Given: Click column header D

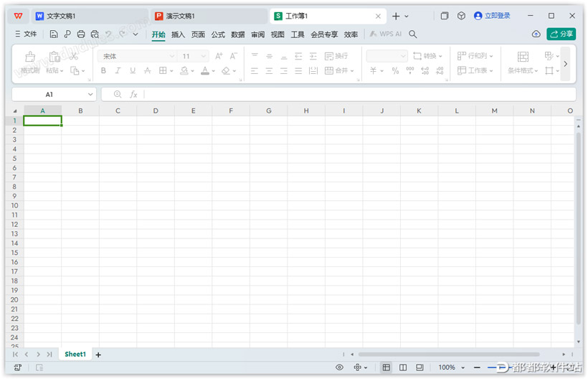Looking at the screenshot, I should [x=156, y=111].
